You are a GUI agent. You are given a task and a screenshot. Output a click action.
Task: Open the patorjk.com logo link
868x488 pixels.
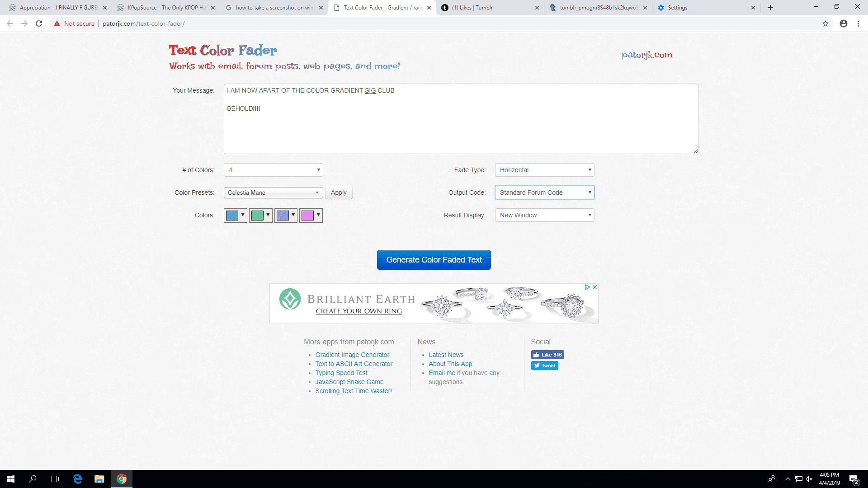point(647,55)
